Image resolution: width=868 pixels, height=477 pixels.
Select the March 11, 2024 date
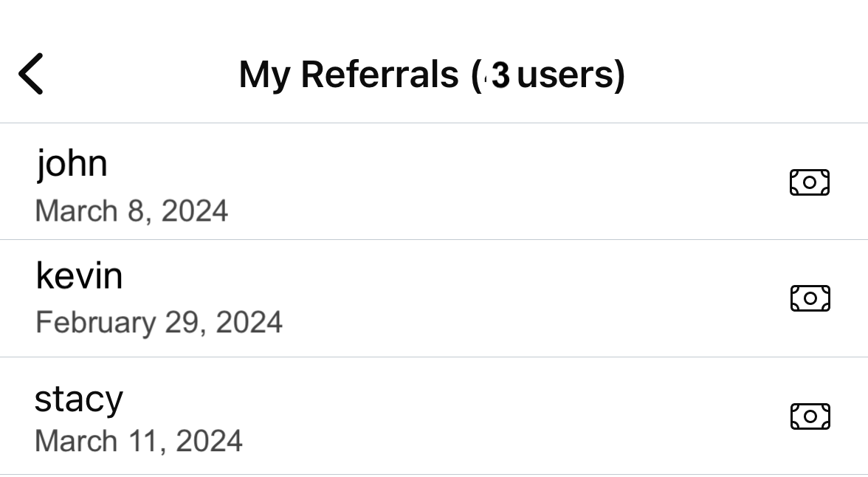[x=139, y=441]
